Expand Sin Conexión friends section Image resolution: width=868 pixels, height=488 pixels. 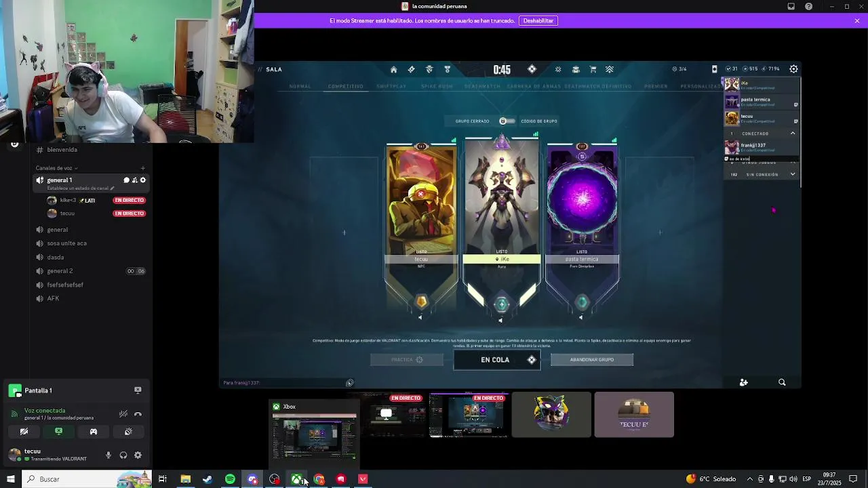793,174
